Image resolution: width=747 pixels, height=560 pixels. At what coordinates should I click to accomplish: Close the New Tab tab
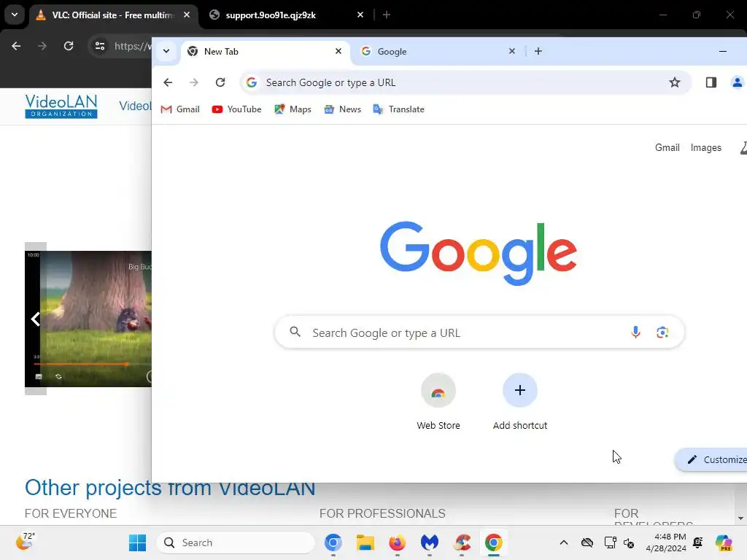[x=338, y=51]
